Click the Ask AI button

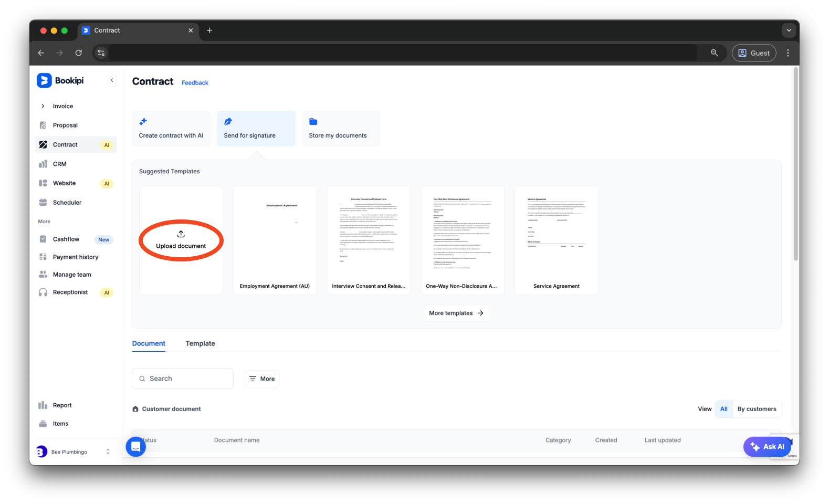[x=767, y=447]
